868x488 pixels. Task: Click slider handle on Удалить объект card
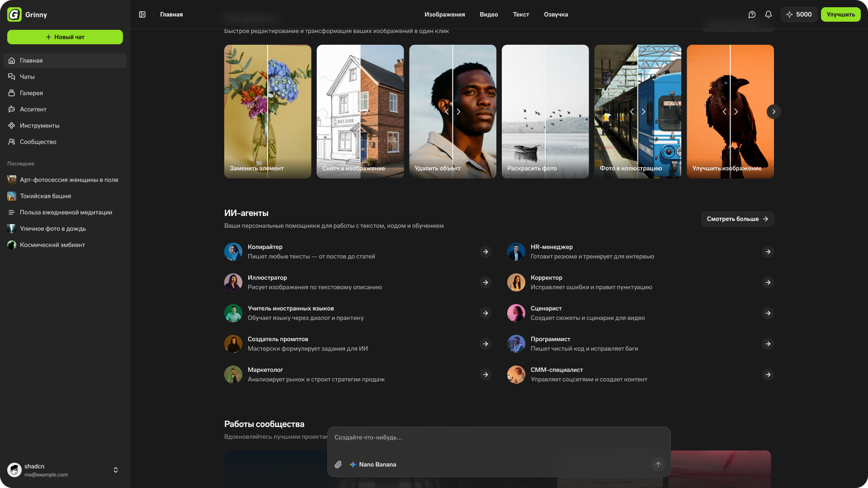pyautogui.click(x=453, y=112)
